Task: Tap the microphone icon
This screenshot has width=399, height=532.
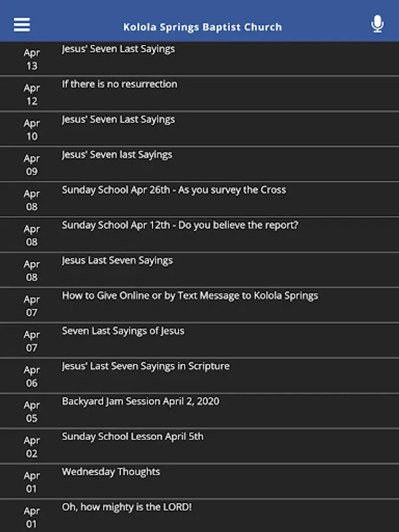Action: coord(377,24)
